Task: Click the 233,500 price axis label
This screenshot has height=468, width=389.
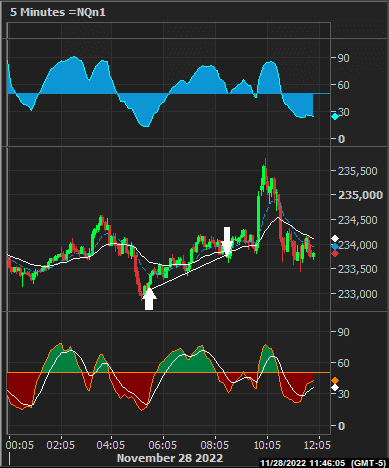Action: pos(358,269)
